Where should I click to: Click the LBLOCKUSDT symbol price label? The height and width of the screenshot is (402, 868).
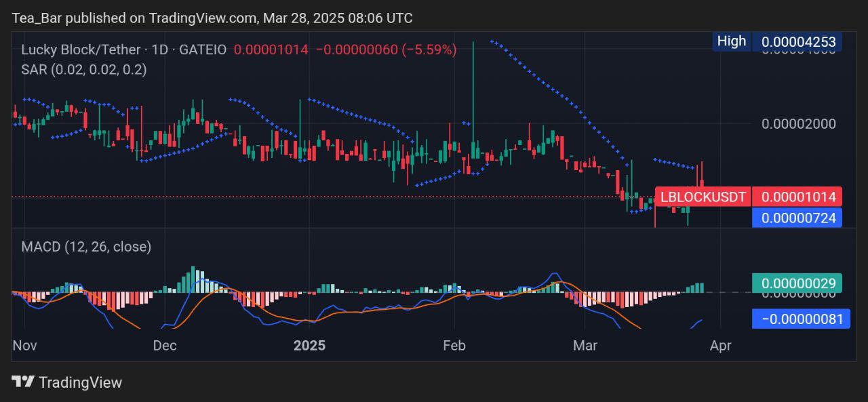(703, 197)
